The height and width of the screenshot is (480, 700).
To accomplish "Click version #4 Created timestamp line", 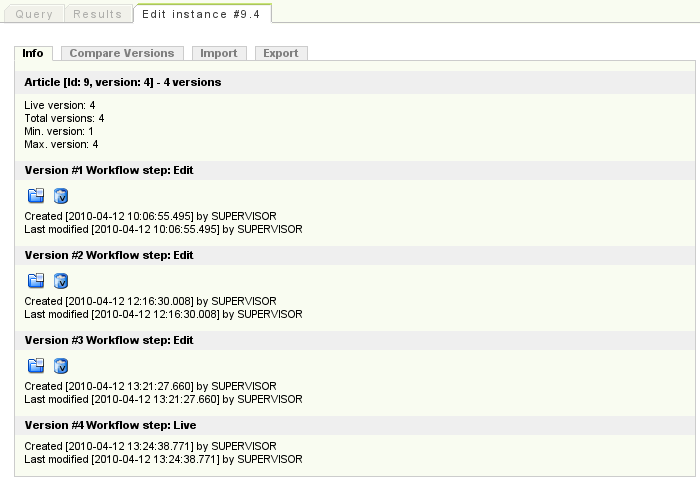I will (150, 446).
